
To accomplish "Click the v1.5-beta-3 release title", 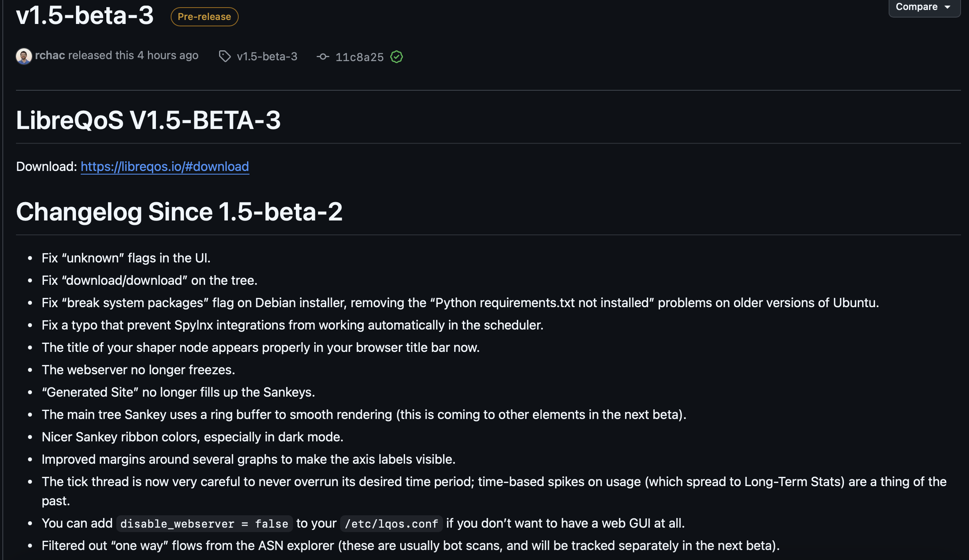I will 85,15.
